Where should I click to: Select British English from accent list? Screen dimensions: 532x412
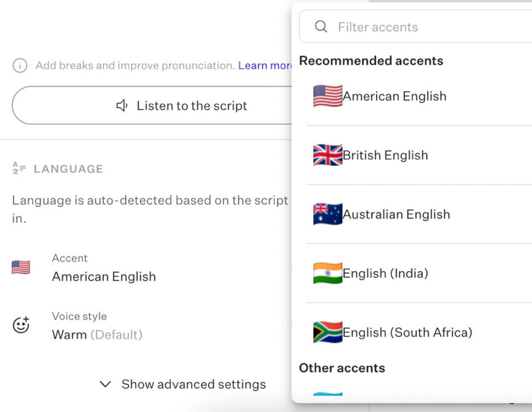click(x=385, y=155)
